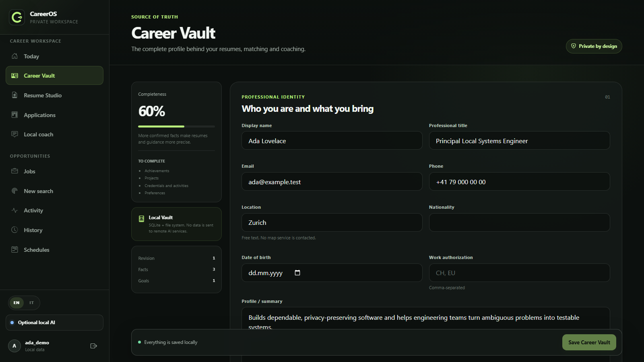Focus the Work authorization field
Viewport: 644px width, 362px height.
pyautogui.click(x=520, y=273)
